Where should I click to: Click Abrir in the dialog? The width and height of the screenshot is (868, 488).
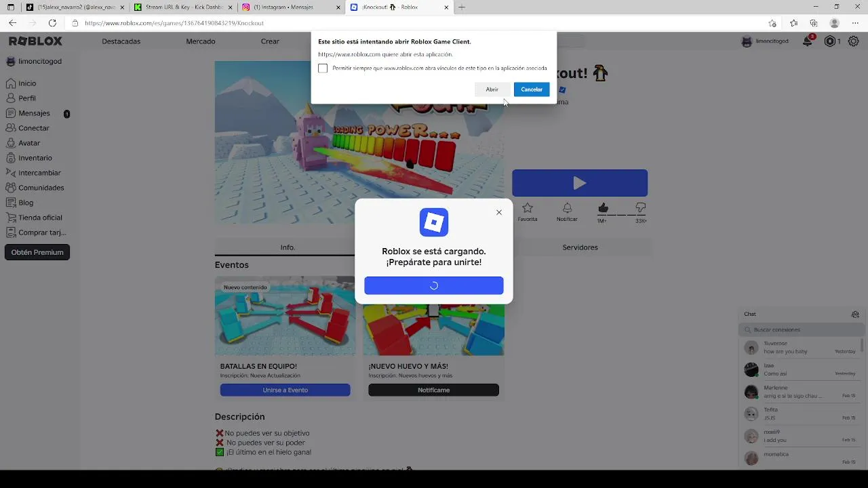pyautogui.click(x=492, y=89)
